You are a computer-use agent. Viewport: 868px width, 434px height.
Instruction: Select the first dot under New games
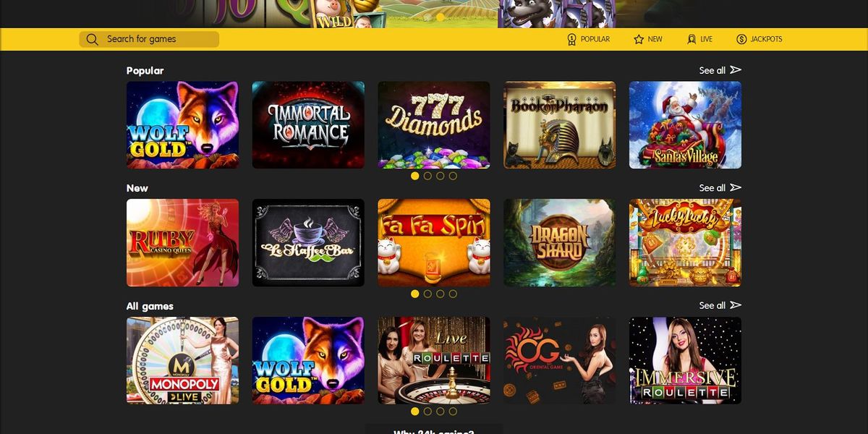414,294
